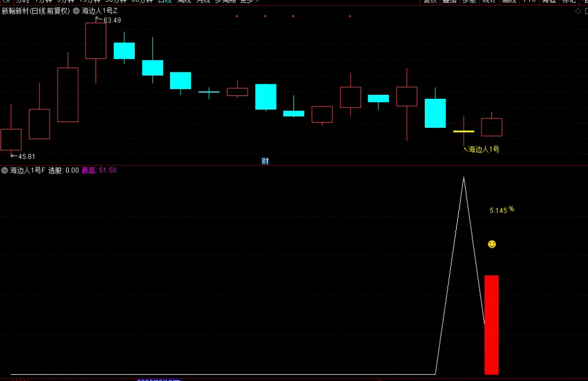
Task: Click the 新瀚新材 stock title
Action: coord(35,11)
